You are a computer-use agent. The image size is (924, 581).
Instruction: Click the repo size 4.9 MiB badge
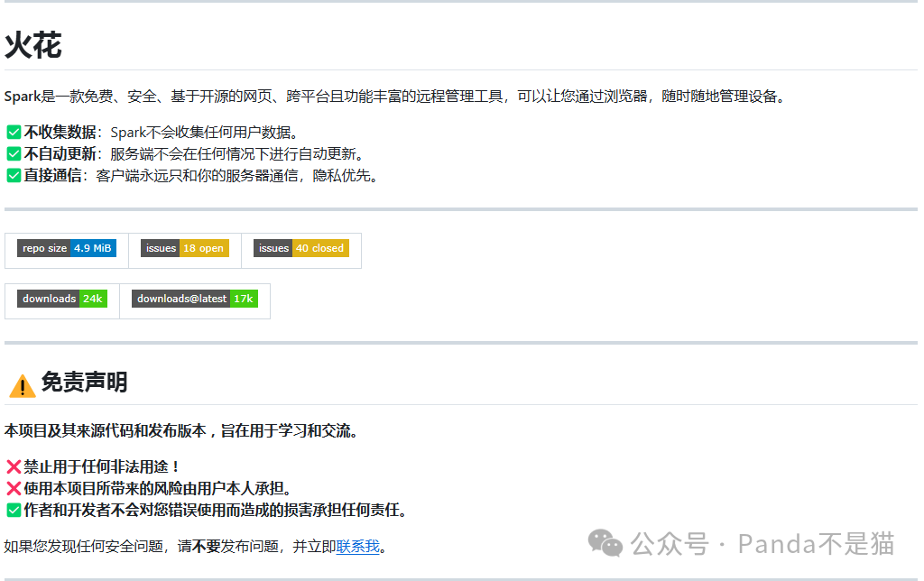tap(67, 248)
